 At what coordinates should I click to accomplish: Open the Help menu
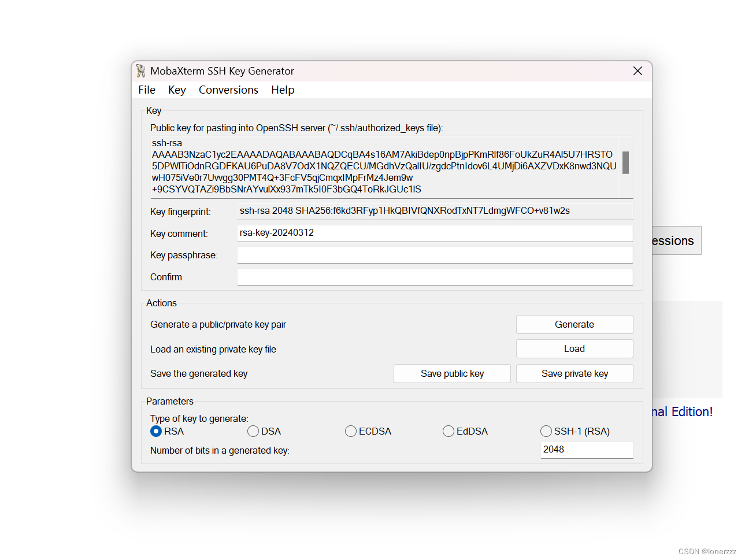[282, 90]
